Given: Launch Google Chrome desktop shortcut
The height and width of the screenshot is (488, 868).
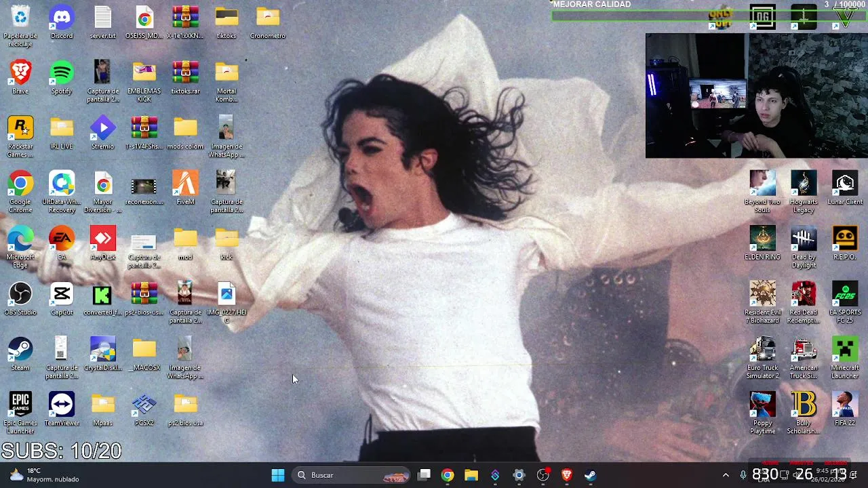Looking at the screenshot, I should click(20, 192).
